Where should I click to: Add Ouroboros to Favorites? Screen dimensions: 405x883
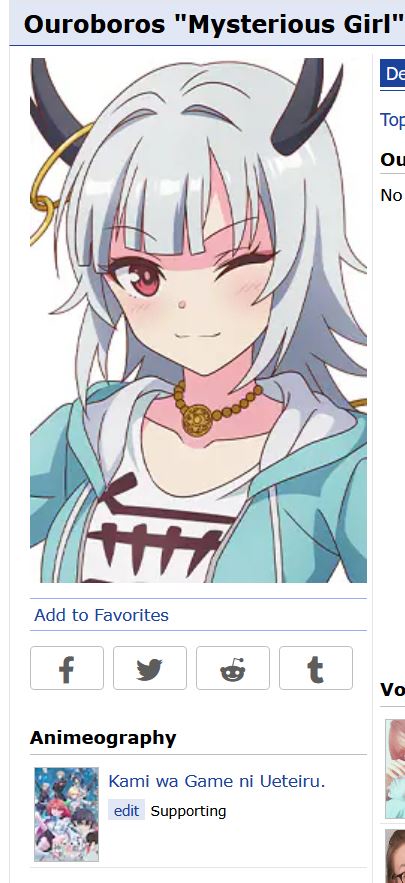101,615
